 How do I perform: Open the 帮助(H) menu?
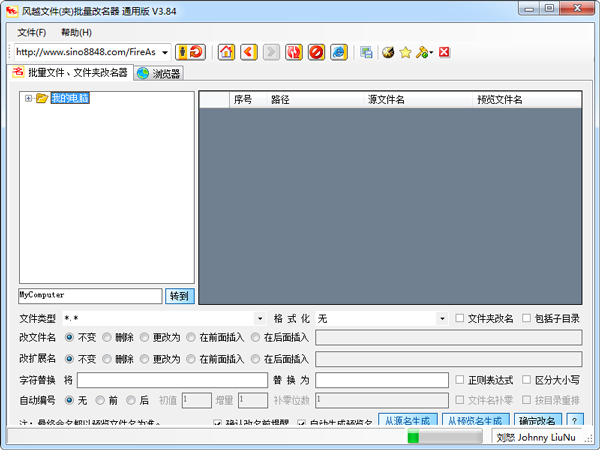pyautogui.click(x=77, y=33)
